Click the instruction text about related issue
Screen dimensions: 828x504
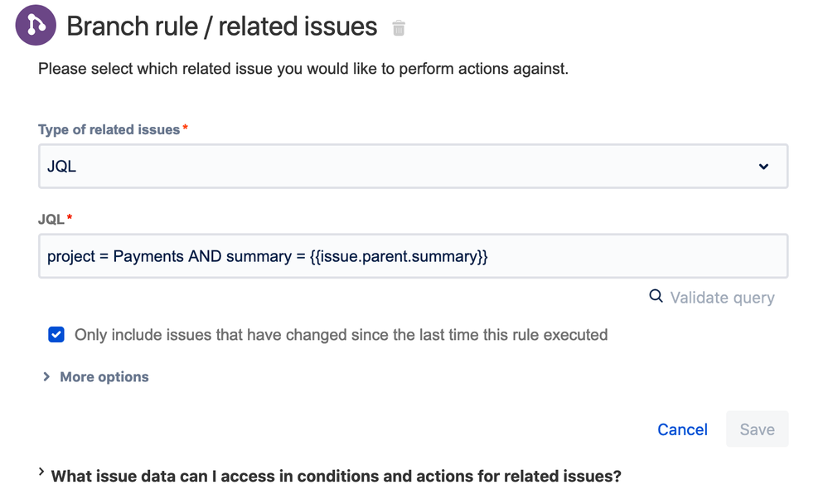303,69
